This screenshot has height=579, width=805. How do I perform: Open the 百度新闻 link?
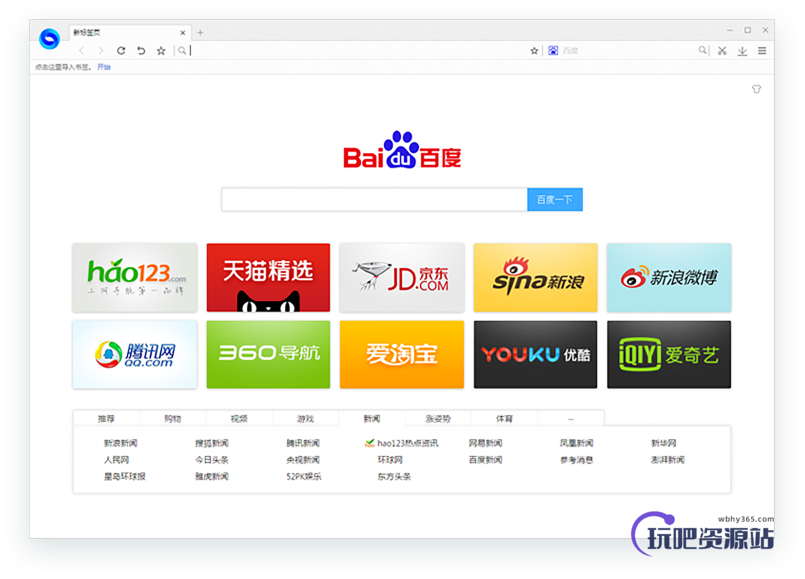485,460
